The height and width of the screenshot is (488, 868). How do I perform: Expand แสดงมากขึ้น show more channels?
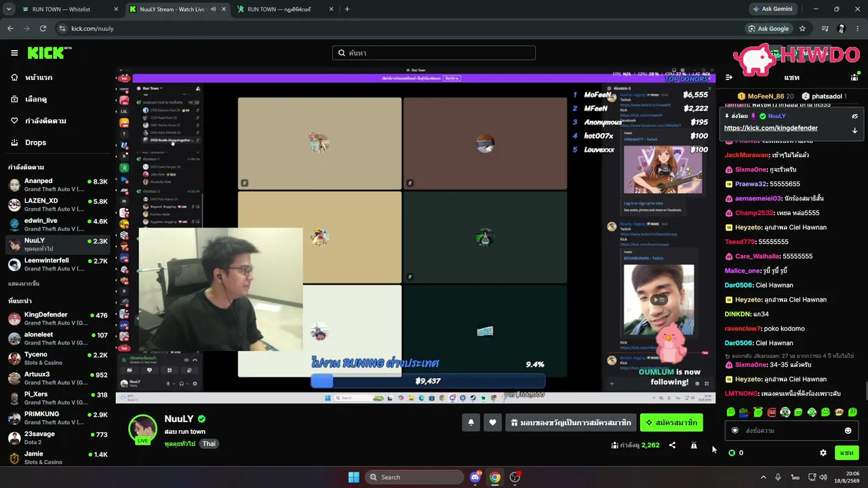[24, 283]
